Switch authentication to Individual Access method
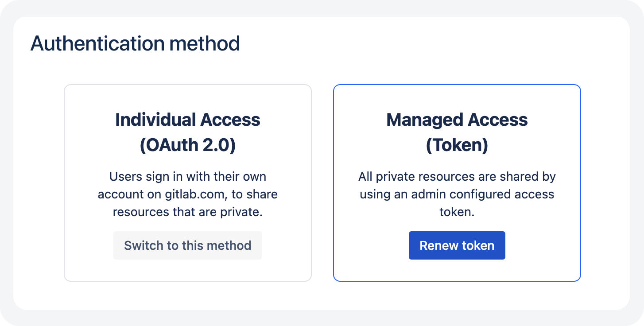Image resolution: width=644 pixels, height=326 pixels. (x=187, y=245)
